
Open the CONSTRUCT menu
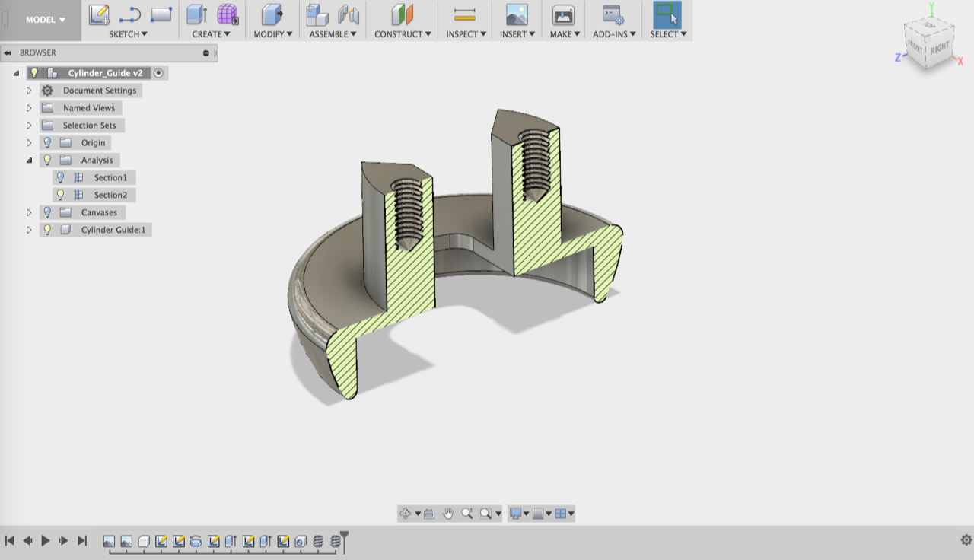point(403,34)
